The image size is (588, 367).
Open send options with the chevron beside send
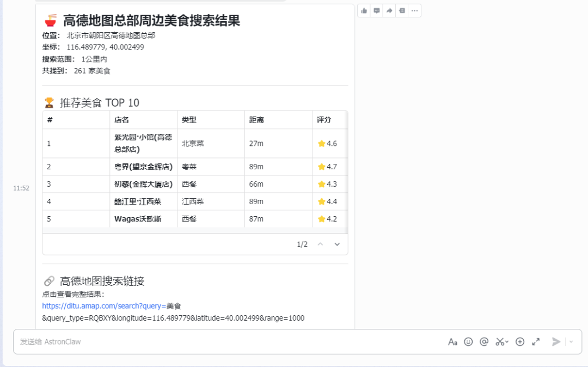click(x=569, y=341)
